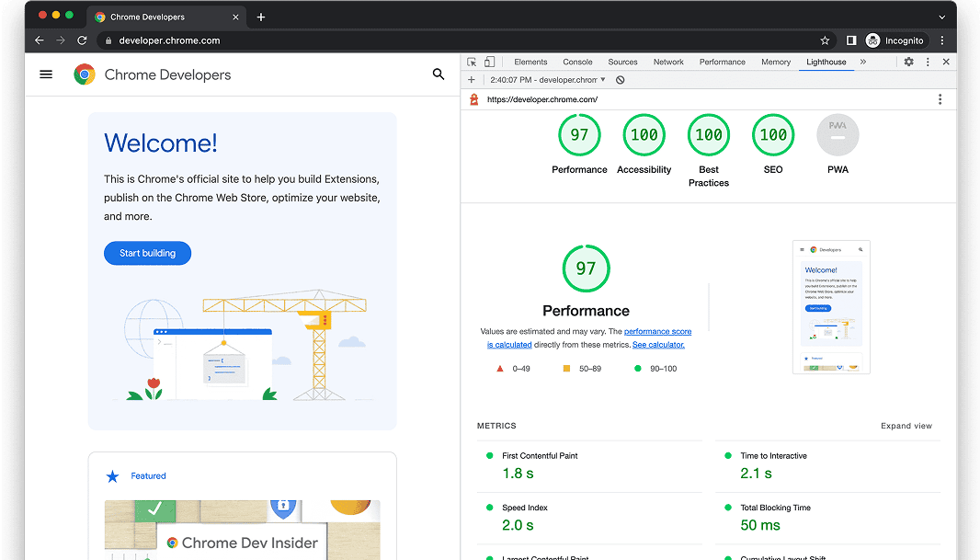Image resolution: width=980 pixels, height=560 pixels.
Task: Click the Total Blocking Time metric
Action: tap(828, 518)
